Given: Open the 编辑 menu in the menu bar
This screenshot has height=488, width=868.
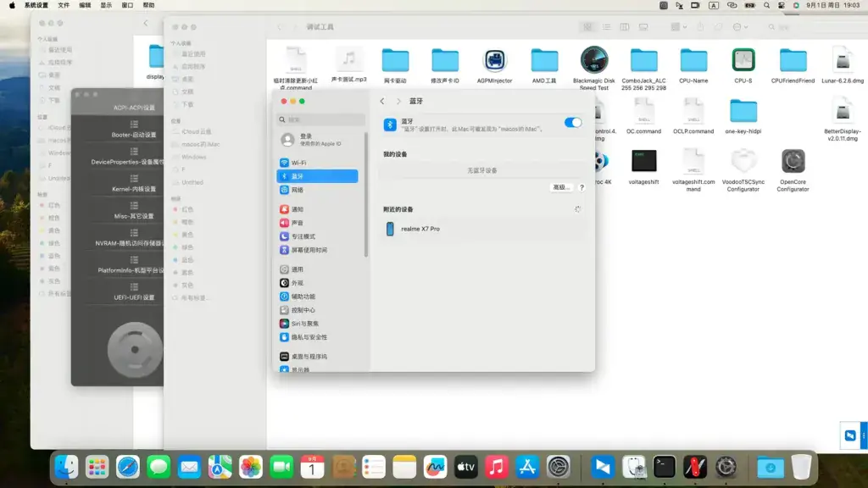Looking at the screenshot, I should pos(85,5).
